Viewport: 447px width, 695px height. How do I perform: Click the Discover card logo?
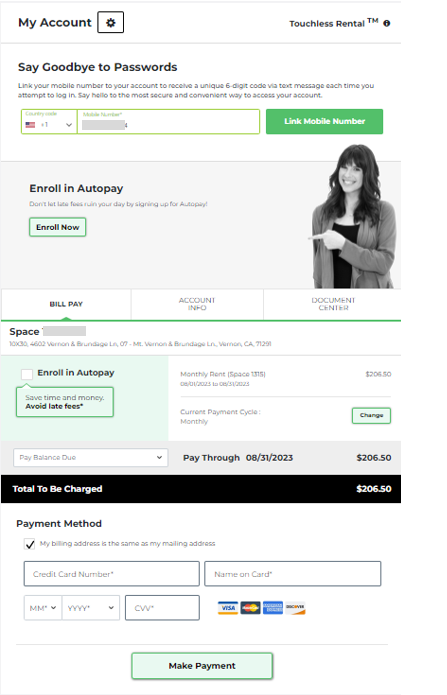295,608
